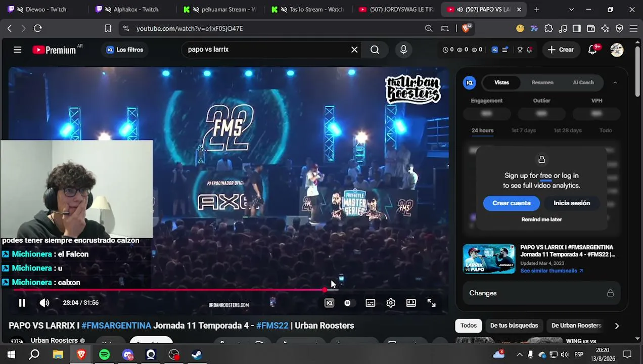Open vidIQ alert bell icon
Image resolution: width=643 pixels, height=364 pixels.
(529, 50)
